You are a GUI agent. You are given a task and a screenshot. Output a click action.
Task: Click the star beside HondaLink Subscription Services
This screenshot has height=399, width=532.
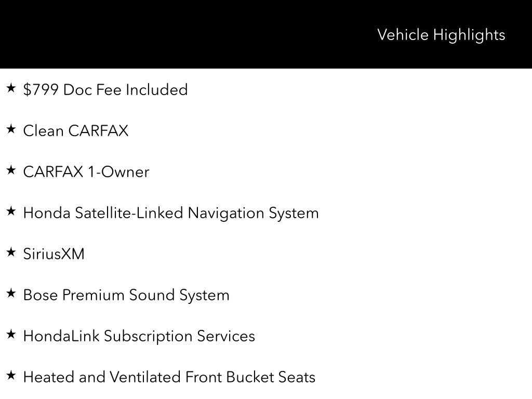pos(11,335)
